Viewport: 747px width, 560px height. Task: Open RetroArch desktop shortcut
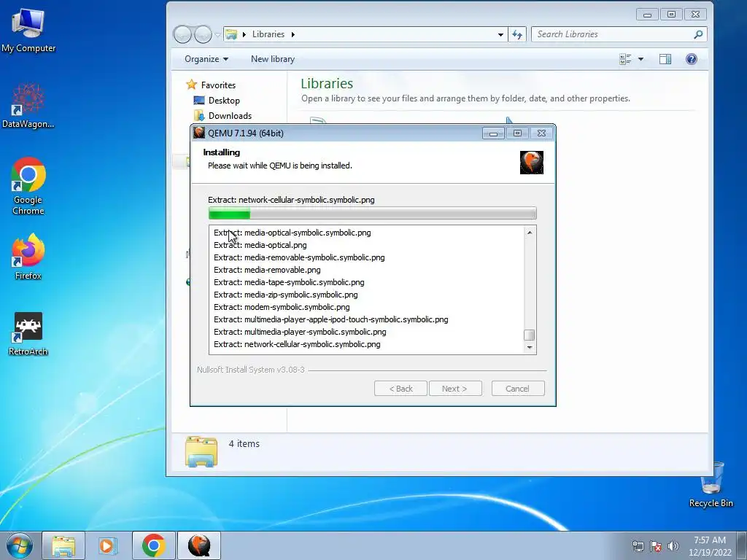pyautogui.click(x=28, y=333)
